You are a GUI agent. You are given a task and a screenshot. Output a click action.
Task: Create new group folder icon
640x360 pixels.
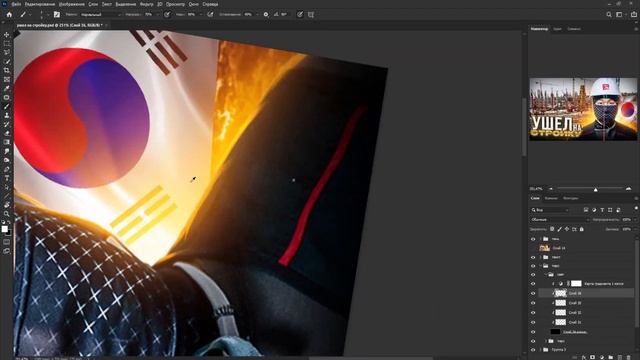[x=611, y=358]
